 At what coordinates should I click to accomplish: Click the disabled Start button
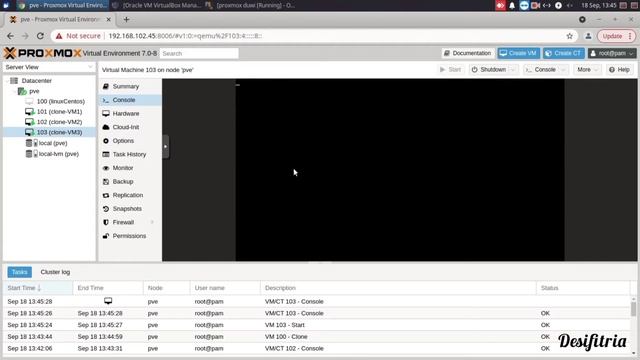click(450, 70)
